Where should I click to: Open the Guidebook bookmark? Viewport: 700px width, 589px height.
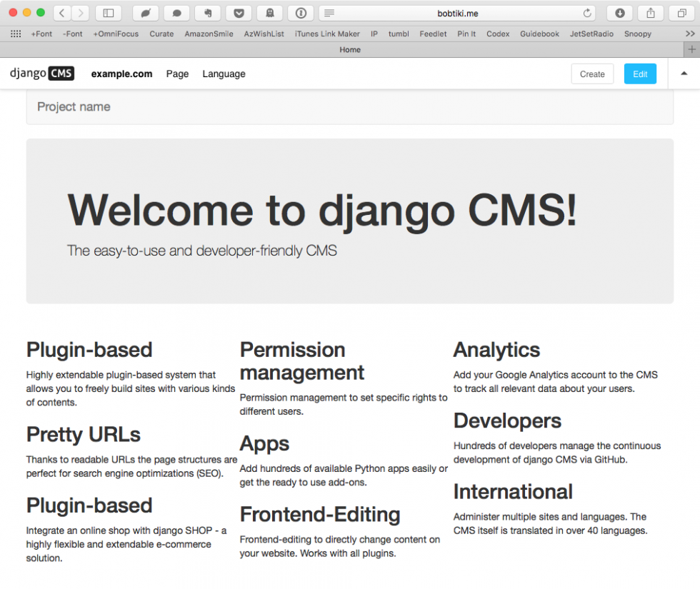[539, 34]
